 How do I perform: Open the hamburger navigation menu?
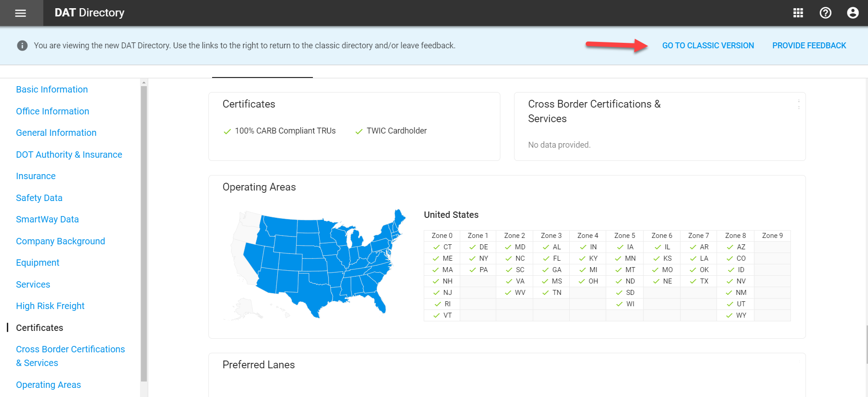tap(21, 13)
